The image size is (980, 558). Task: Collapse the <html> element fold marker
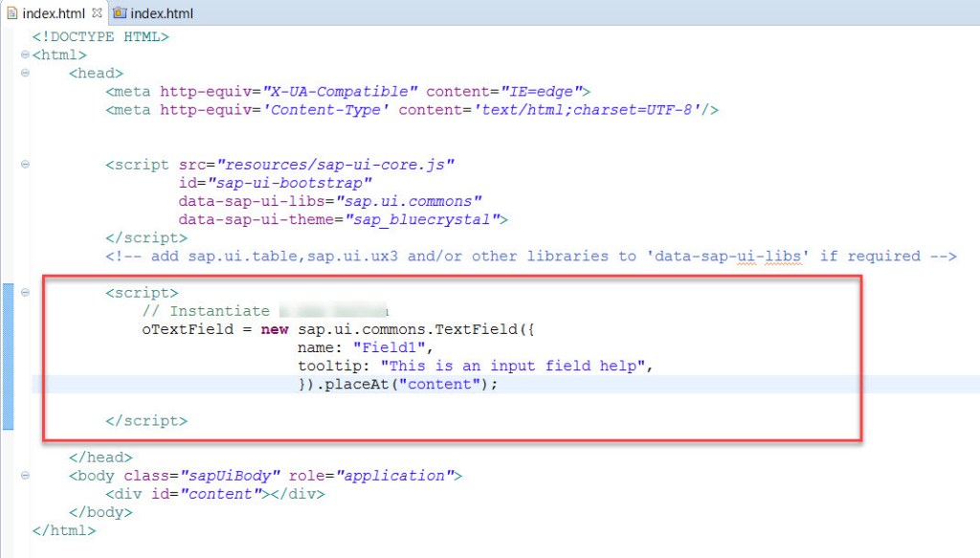point(23,55)
